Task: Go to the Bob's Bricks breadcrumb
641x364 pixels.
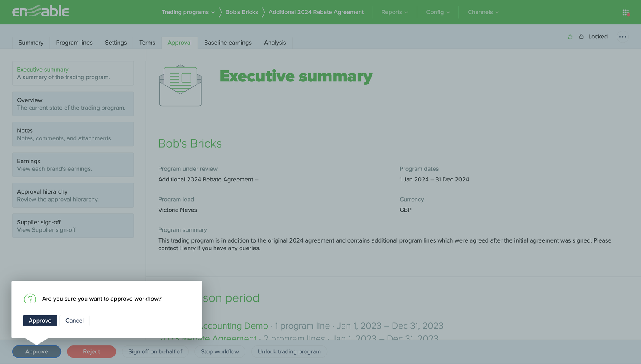Action: coord(242,12)
